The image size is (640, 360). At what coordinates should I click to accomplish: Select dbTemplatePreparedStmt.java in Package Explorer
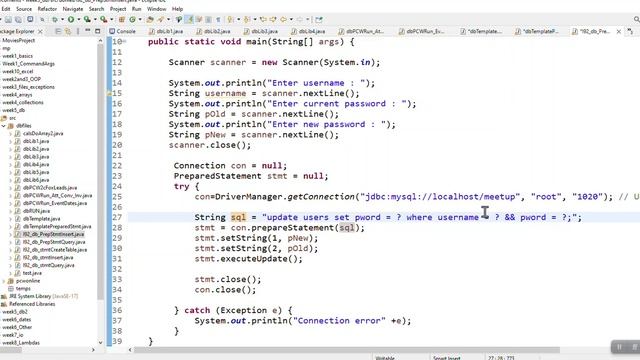click(57, 227)
